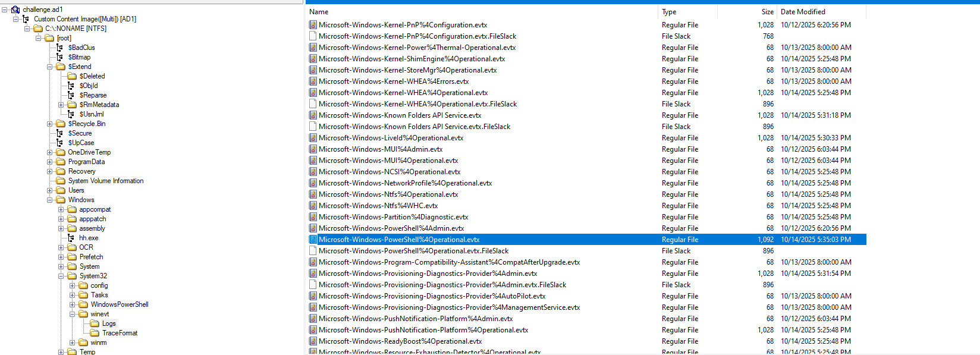The height and width of the screenshot is (355, 980).
Task: Collapse the Windows folder node
Action: tap(50, 200)
